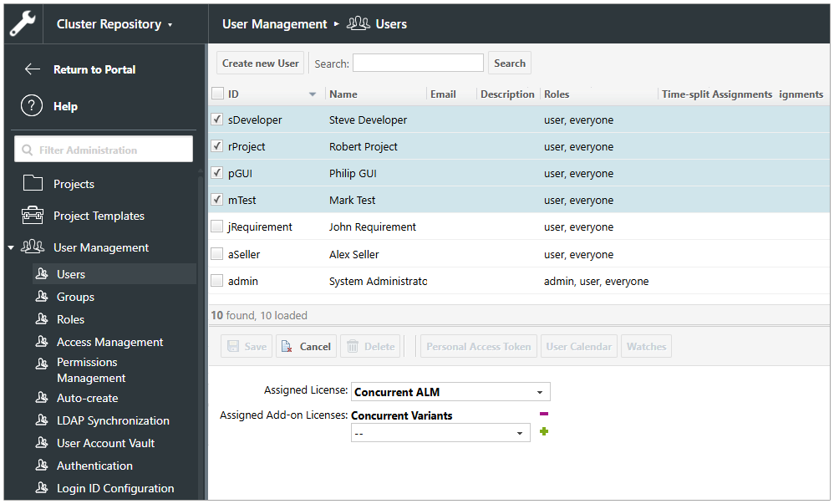This screenshot has height=504, width=834.
Task: Uncheck the sDeveloper user checkbox
Action: 217,120
